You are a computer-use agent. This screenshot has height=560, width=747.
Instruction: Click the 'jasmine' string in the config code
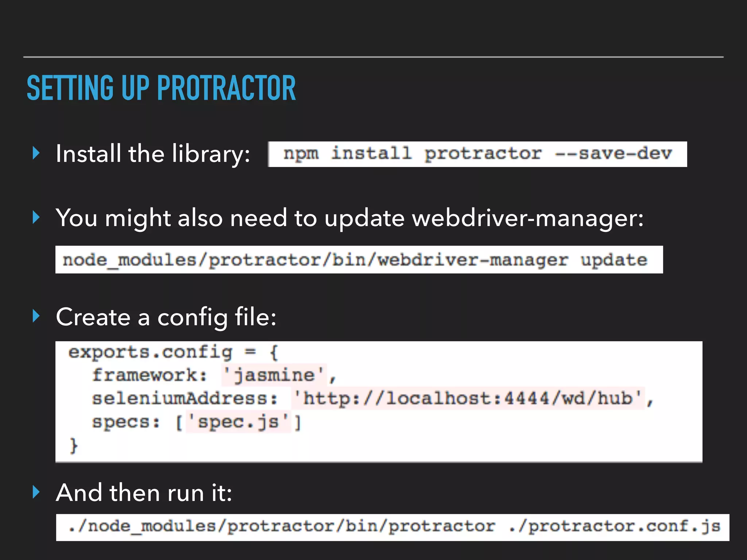pyautogui.click(x=274, y=375)
